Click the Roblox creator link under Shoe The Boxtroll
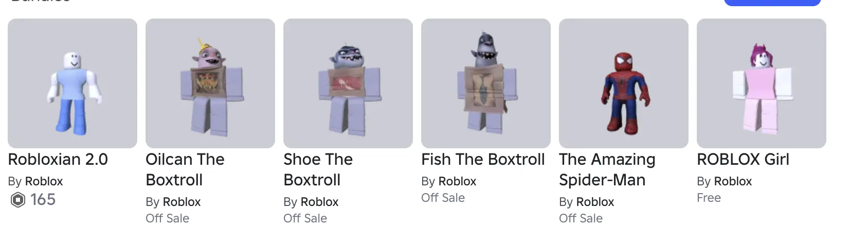This screenshot has height=242, width=868. pos(319,202)
